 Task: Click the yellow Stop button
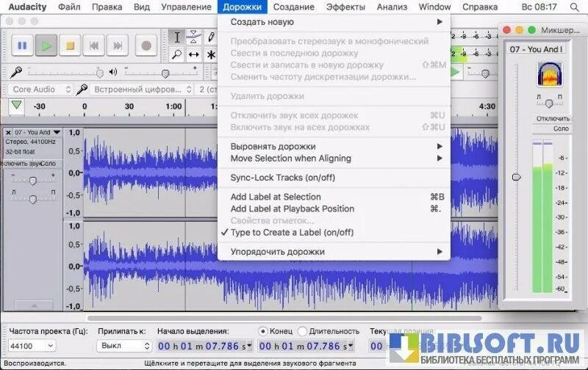70,46
